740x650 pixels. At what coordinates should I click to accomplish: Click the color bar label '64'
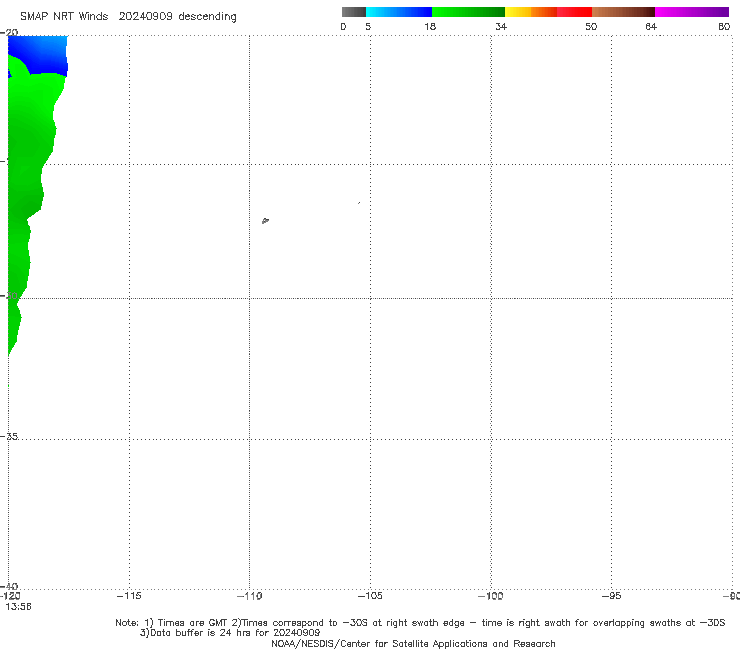tap(651, 27)
